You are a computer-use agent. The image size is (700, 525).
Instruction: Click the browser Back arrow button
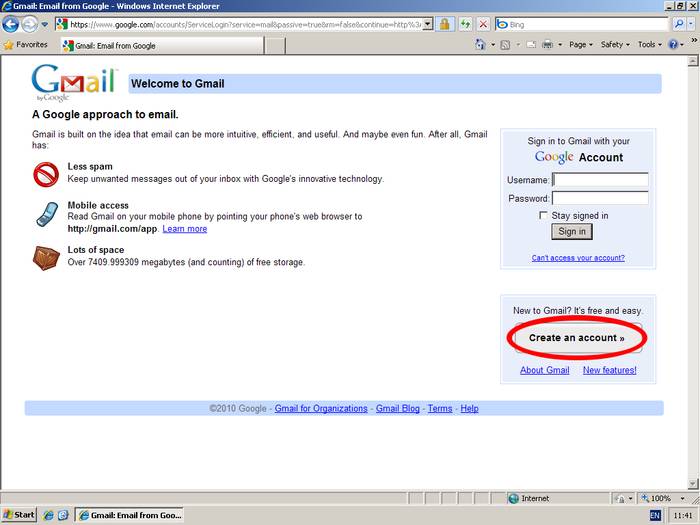pyautogui.click(x=11, y=24)
